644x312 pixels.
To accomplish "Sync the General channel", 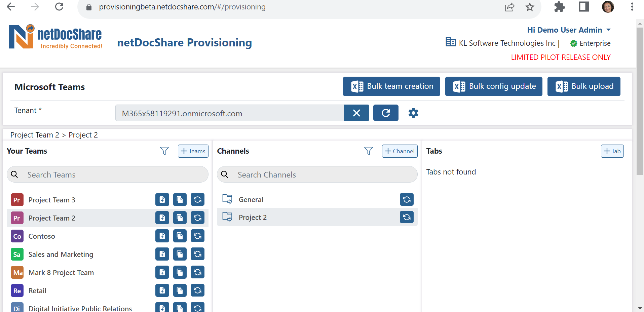I will 407,199.
